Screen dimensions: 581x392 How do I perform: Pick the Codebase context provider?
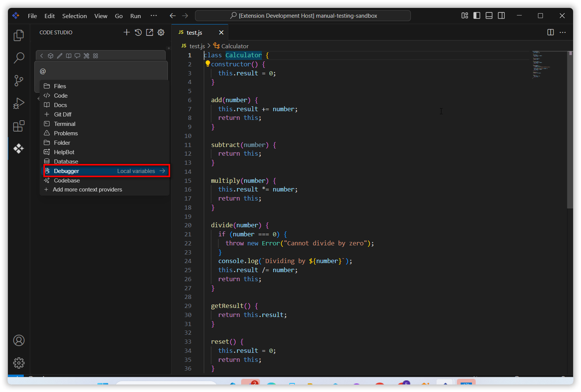105,181
